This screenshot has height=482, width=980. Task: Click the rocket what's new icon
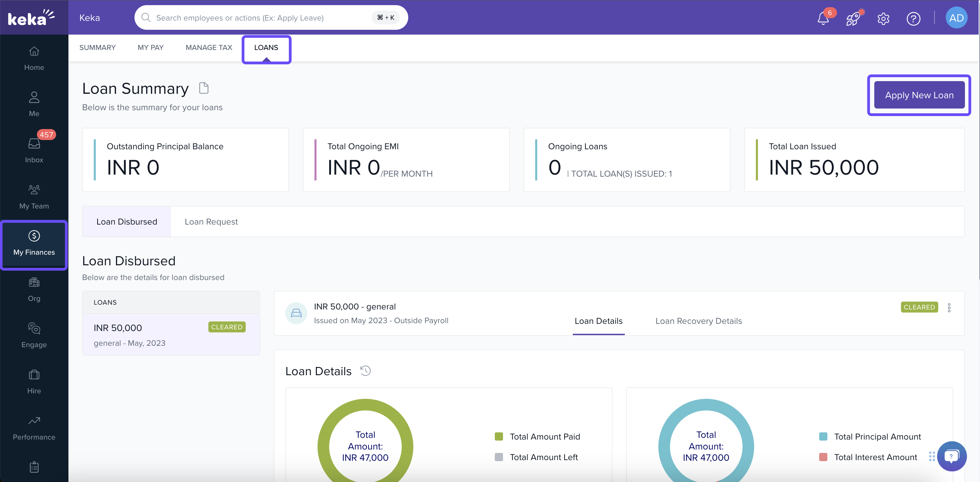(853, 18)
